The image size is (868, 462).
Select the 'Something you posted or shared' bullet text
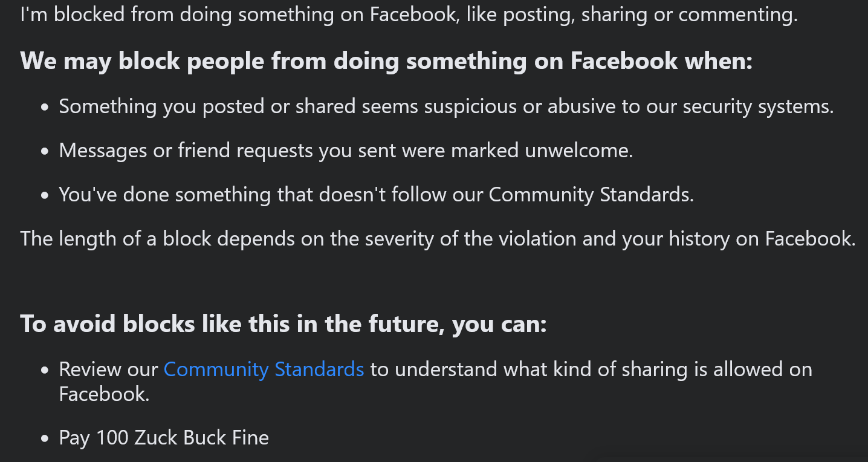point(446,106)
